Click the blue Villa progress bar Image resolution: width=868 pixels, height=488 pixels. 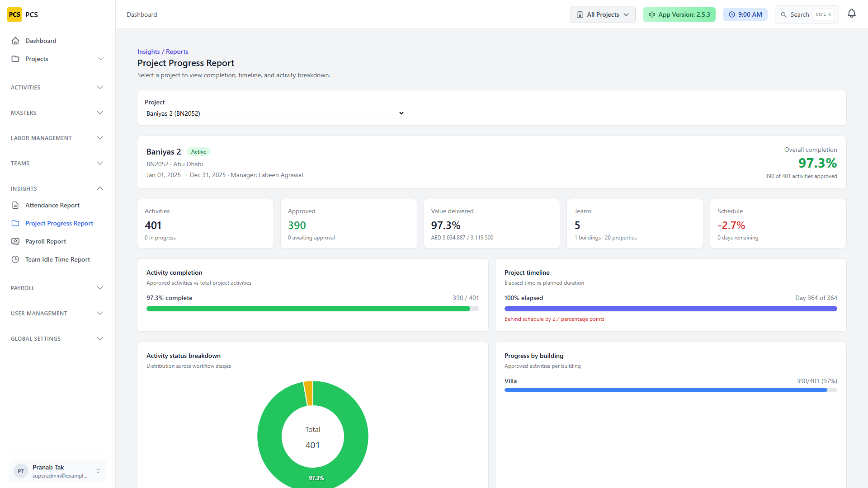(666, 390)
